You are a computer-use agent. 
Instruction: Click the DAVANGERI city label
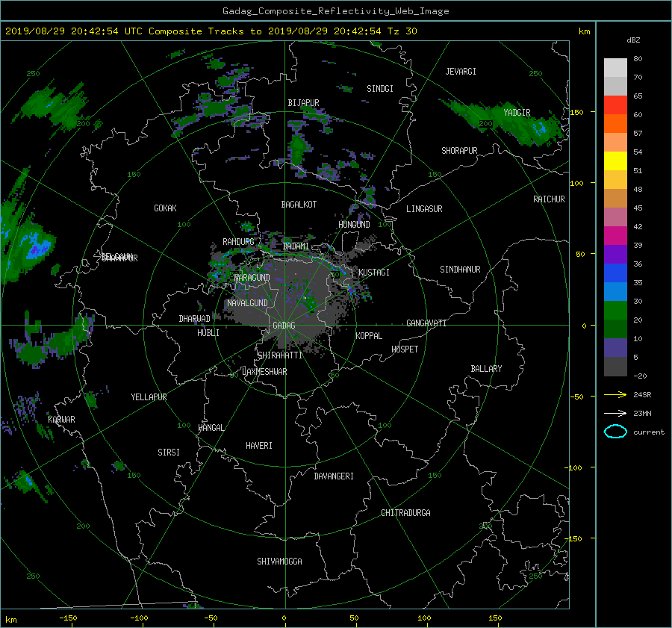pyautogui.click(x=334, y=476)
